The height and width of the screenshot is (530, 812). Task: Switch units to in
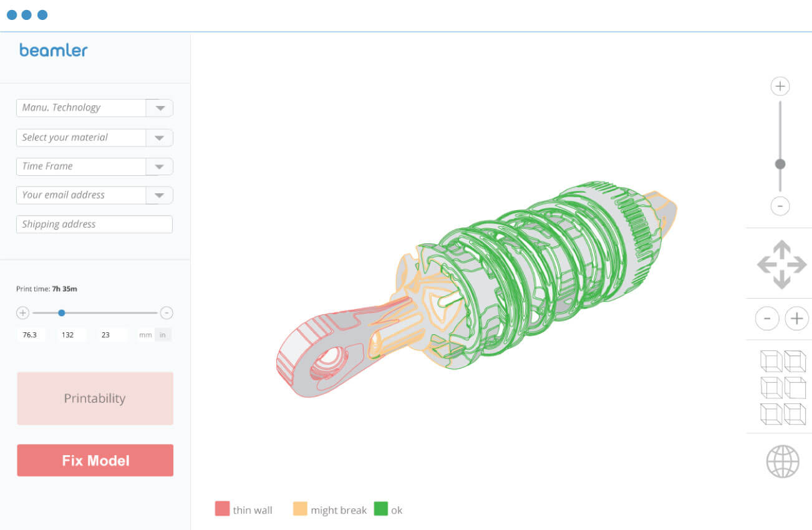click(163, 335)
